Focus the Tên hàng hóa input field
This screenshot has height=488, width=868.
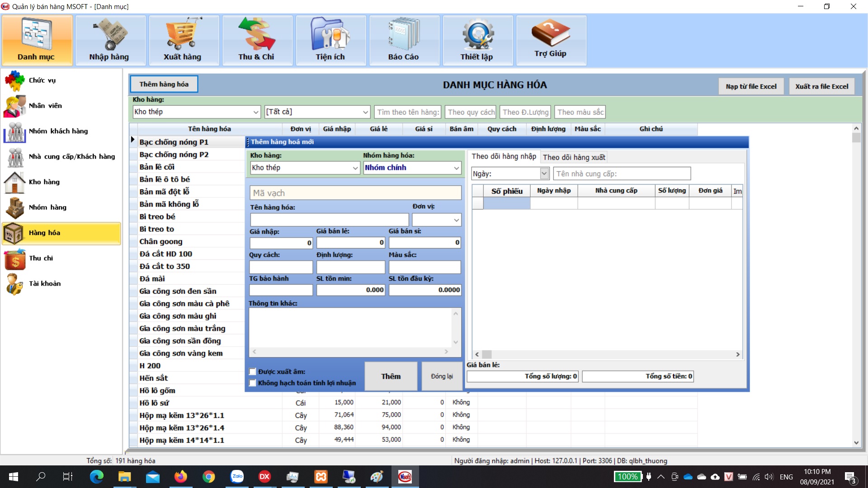[x=330, y=220]
